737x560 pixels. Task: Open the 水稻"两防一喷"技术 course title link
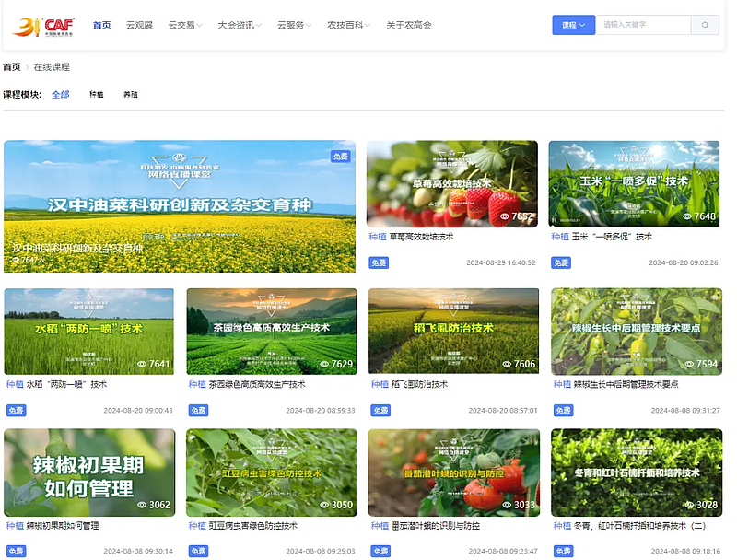tap(66, 384)
